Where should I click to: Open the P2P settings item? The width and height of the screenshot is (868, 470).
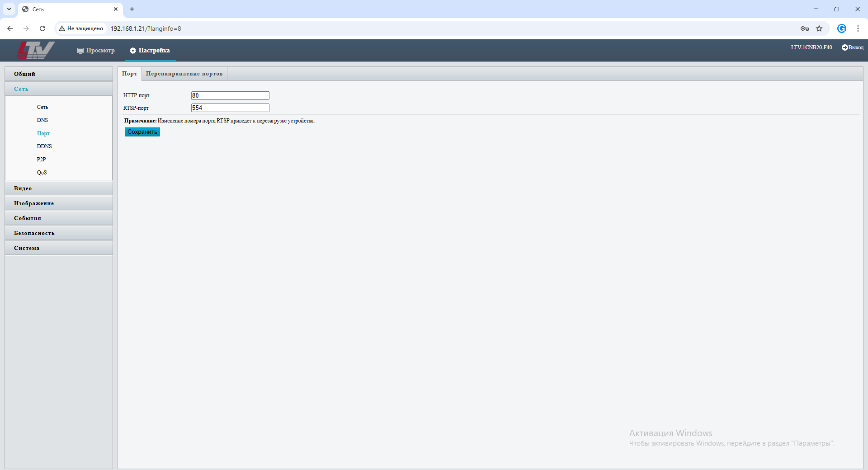pos(42,160)
